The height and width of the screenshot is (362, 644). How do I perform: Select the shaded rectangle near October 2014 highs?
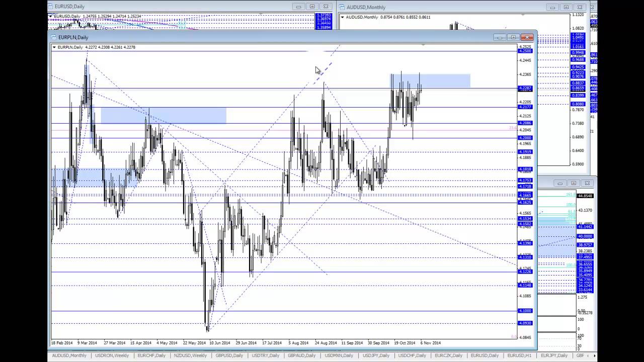(x=431, y=80)
